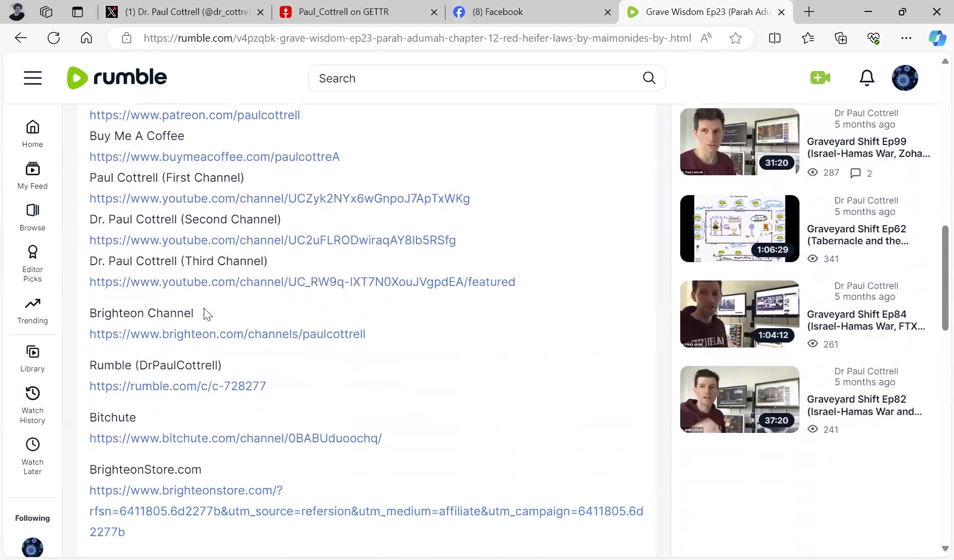Toggle favorite star in address bar
The width and height of the screenshot is (954, 560).
(735, 38)
